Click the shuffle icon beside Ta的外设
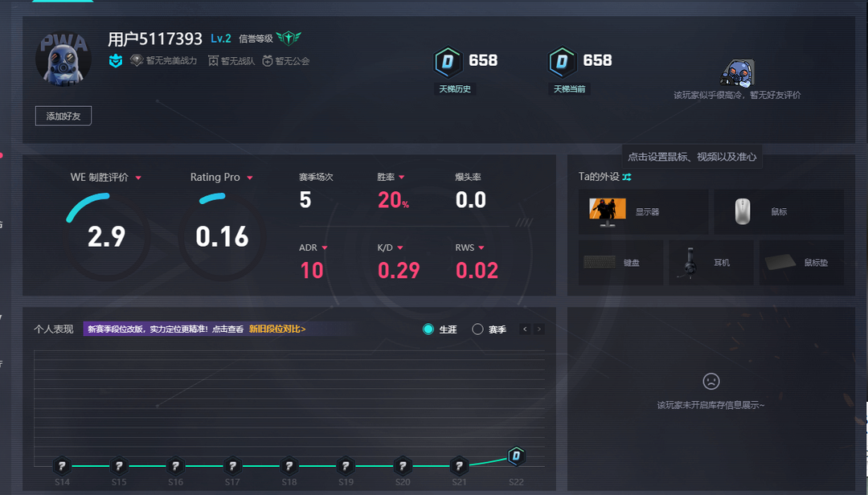 627,177
